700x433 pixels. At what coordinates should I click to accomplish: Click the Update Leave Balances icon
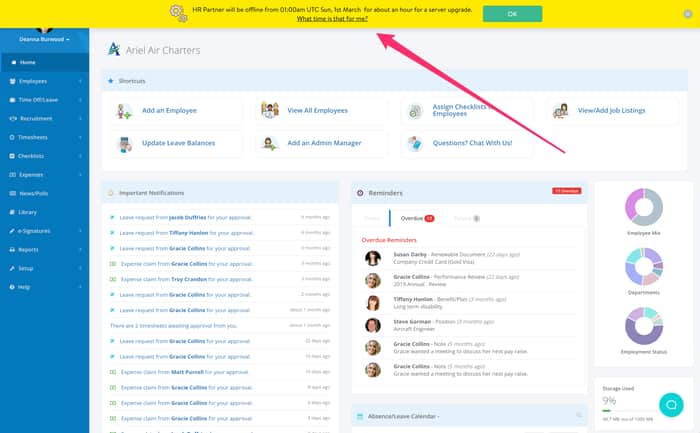click(x=124, y=144)
